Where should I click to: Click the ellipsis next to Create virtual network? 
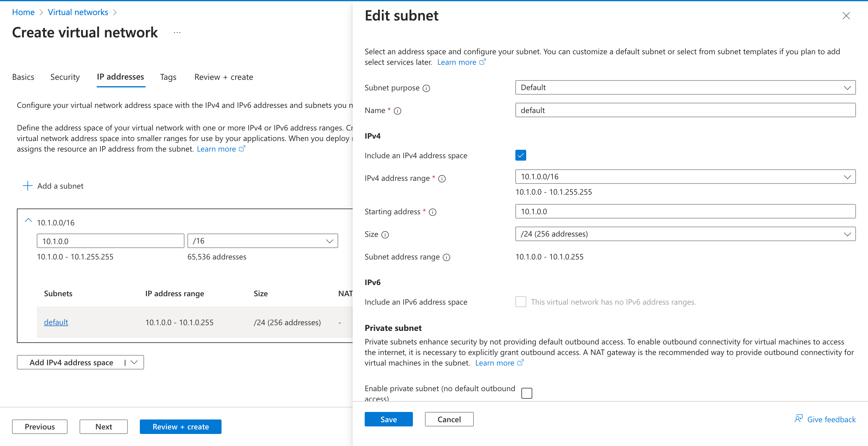coord(177,32)
